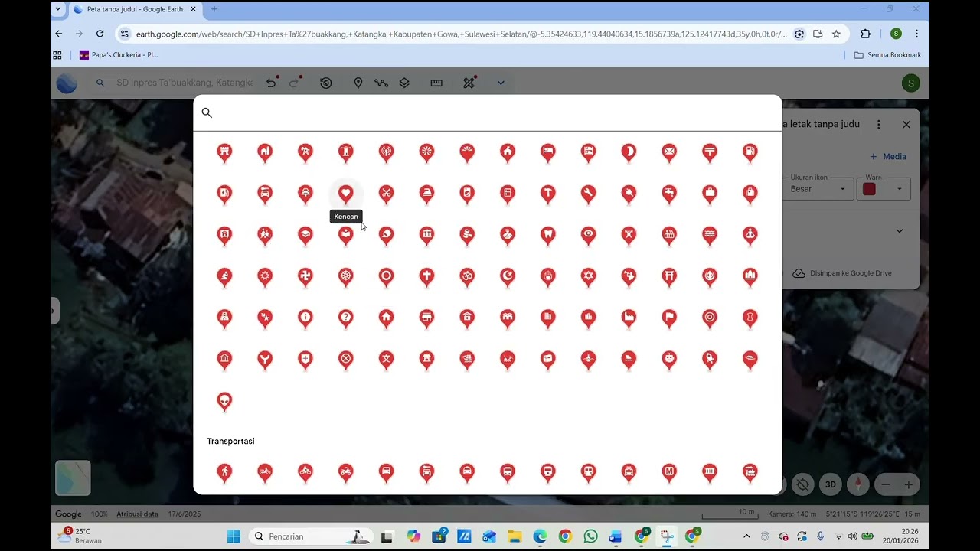Choose the tooth dentist pin icon
The height and width of the screenshot is (551, 980).
(x=547, y=235)
